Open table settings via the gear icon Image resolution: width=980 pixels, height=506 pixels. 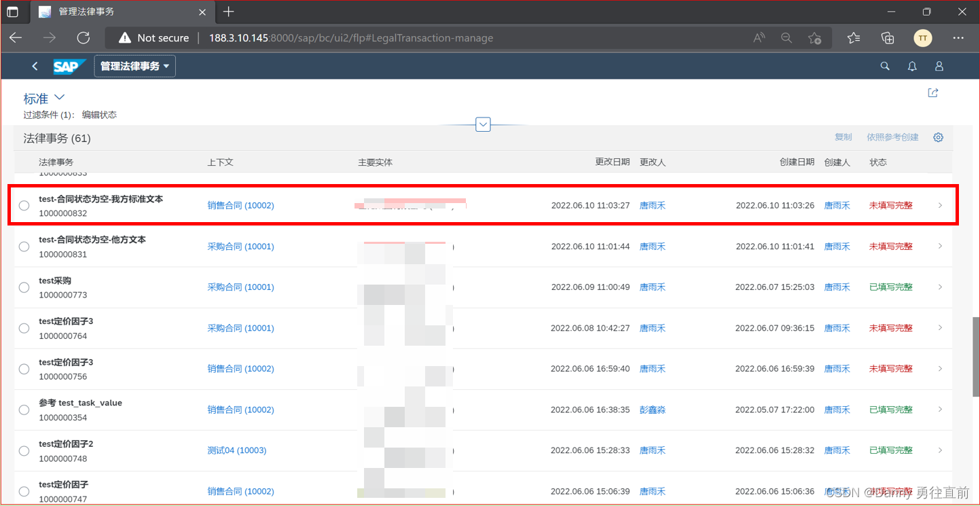938,137
